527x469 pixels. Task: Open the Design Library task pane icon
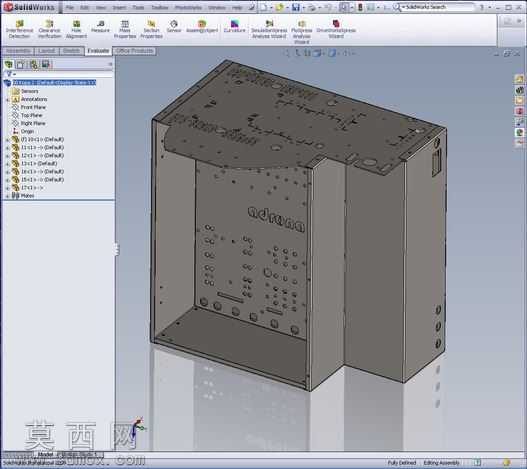click(x=520, y=90)
